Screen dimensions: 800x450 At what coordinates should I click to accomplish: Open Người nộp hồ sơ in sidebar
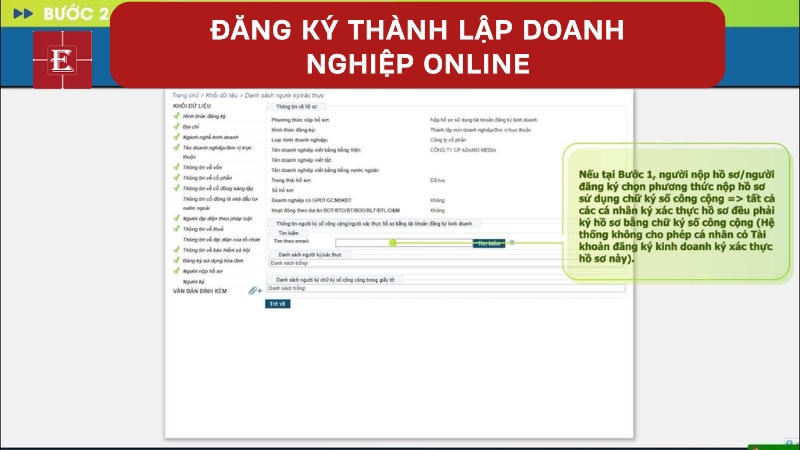(203, 271)
